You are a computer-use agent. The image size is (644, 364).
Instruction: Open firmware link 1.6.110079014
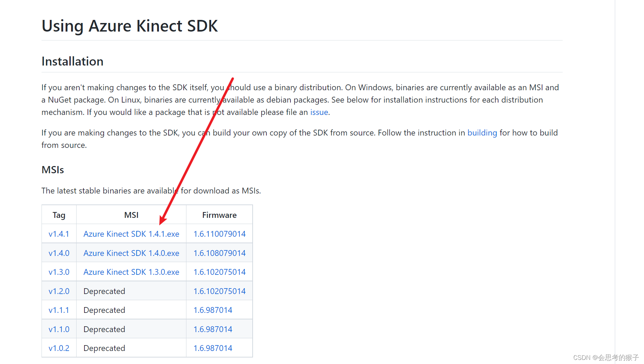pos(219,234)
